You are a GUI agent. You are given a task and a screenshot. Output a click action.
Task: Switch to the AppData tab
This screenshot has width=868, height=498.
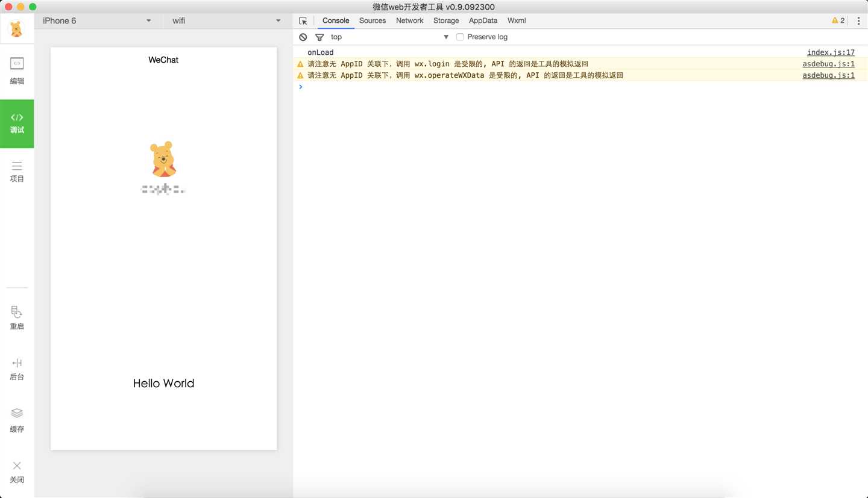(x=483, y=20)
